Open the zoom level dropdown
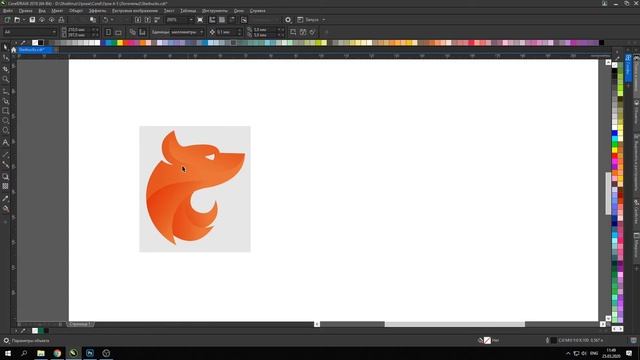 [x=180, y=20]
